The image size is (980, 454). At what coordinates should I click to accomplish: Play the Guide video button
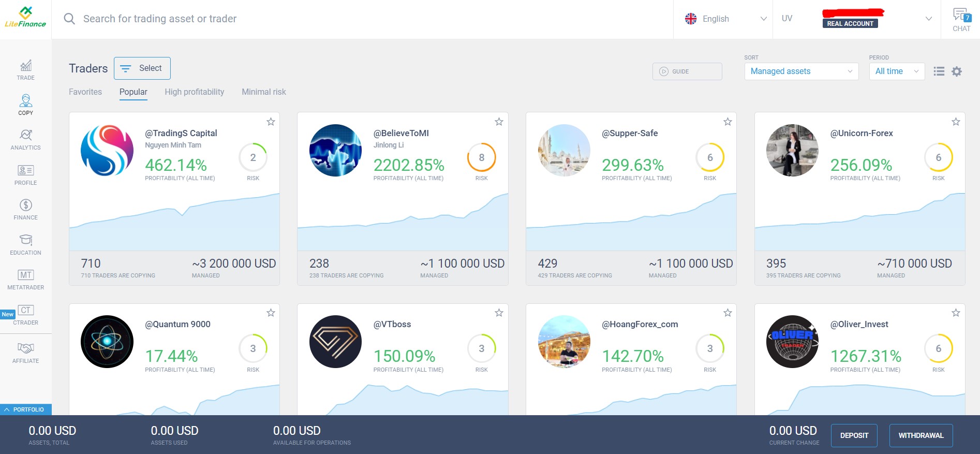pos(687,71)
